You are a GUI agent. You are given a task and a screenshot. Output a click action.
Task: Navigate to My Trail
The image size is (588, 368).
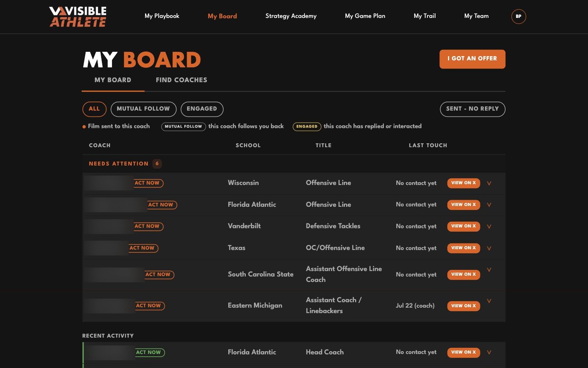click(425, 16)
